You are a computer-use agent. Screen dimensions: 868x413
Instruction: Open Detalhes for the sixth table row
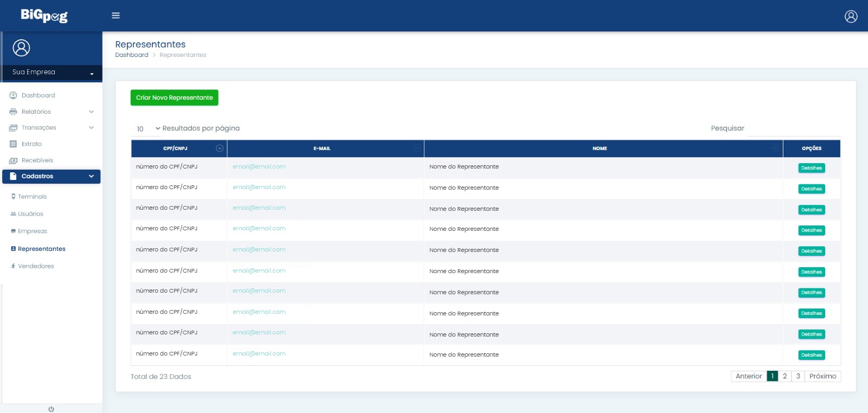pyautogui.click(x=812, y=272)
